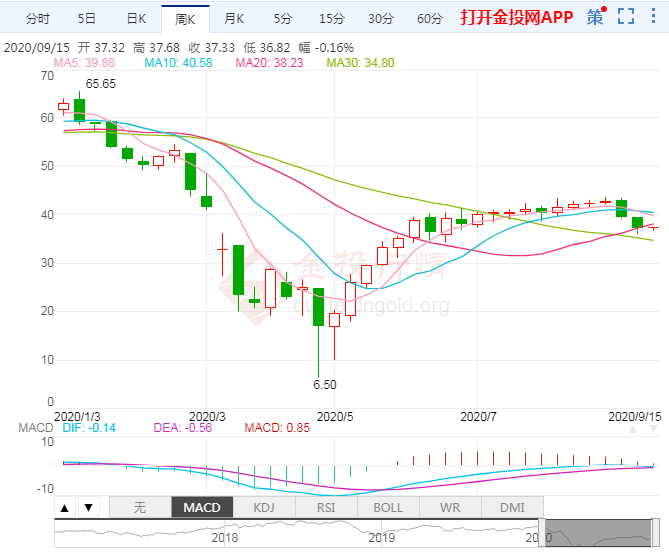Click the 65.65 high price label

(x=101, y=84)
